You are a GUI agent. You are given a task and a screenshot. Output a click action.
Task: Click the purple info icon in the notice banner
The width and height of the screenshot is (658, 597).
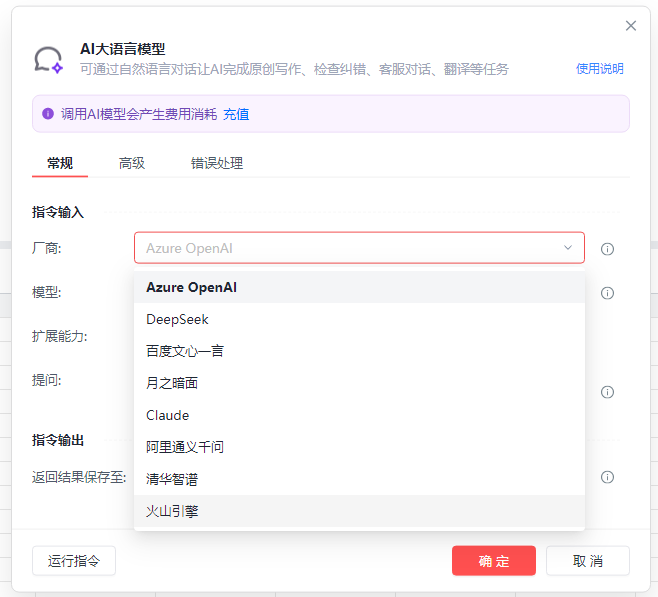point(48,114)
